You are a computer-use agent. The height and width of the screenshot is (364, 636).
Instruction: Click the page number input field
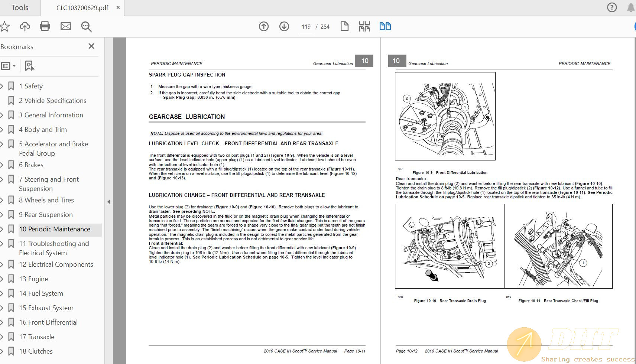[306, 27]
